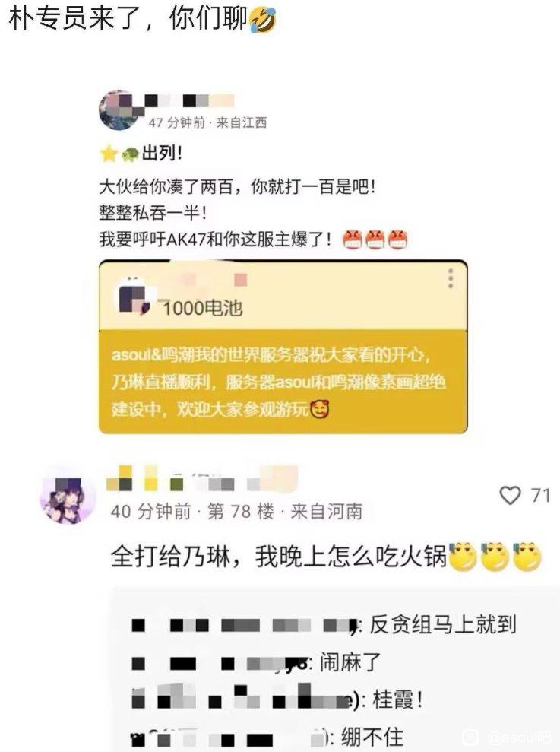560x752 pixels.
Task: Open the reply saying 反贪组马上就到
Action: click(x=324, y=625)
